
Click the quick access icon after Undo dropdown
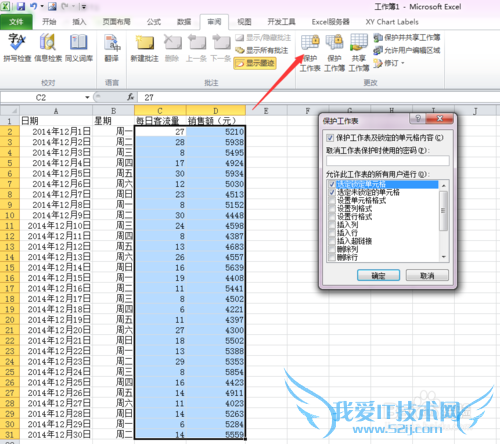[x=52, y=6]
